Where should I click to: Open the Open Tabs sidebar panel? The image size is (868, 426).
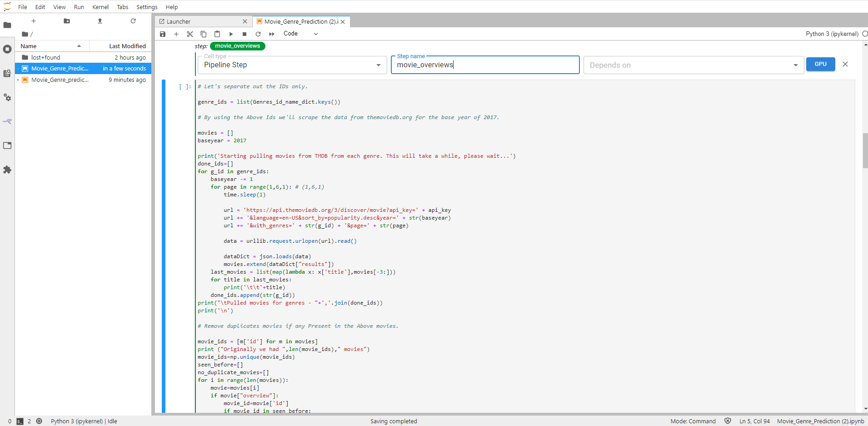[7, 145]
